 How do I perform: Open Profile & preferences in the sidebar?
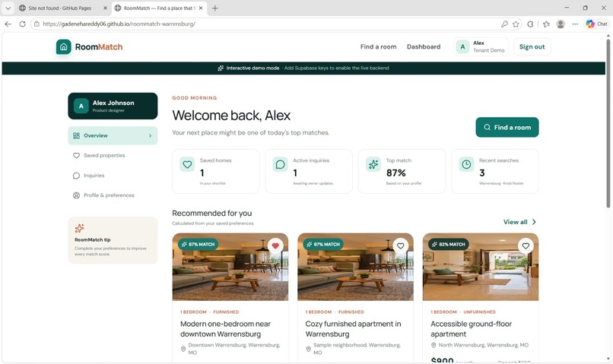tap(113, 195)
